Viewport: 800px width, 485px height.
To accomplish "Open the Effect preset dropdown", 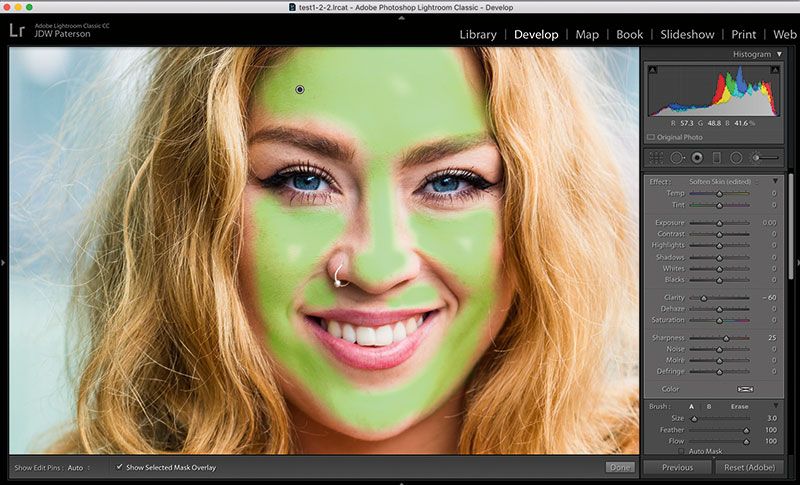I will click(x=723, y=182).
